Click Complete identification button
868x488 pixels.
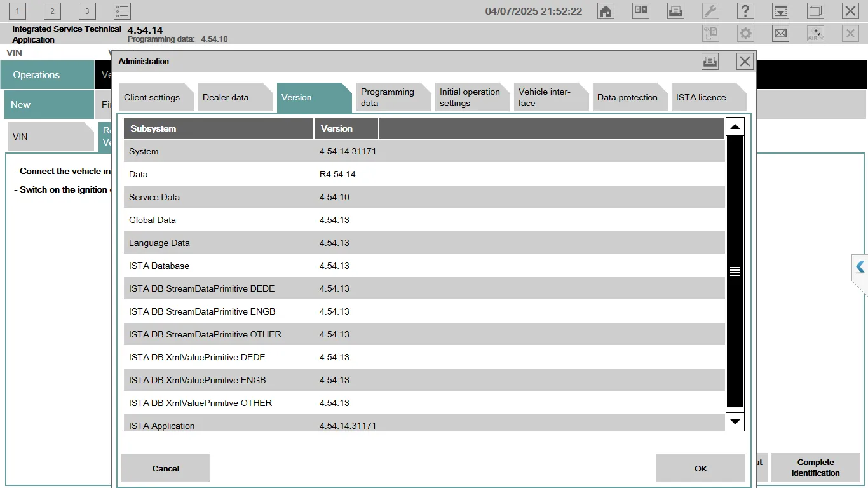coord(815,468)
